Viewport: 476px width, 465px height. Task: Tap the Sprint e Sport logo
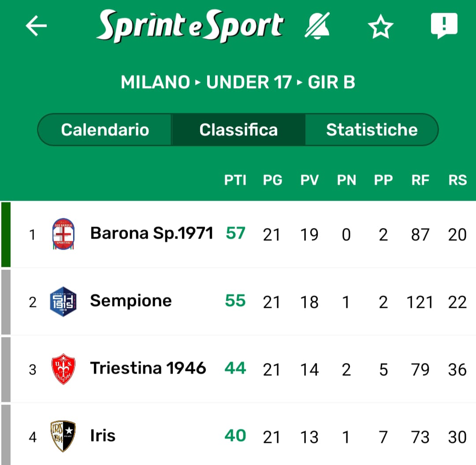click(x=190, y=26)
